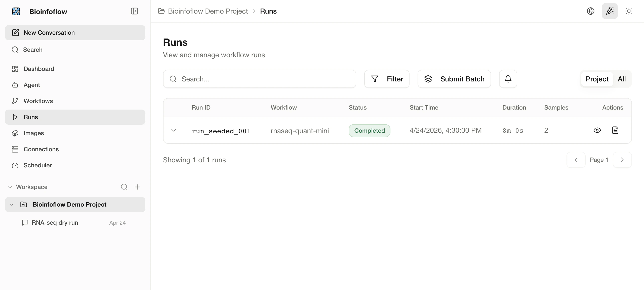Toggle the light theme sun icon

pyautogui.click(x=629, y=11)
